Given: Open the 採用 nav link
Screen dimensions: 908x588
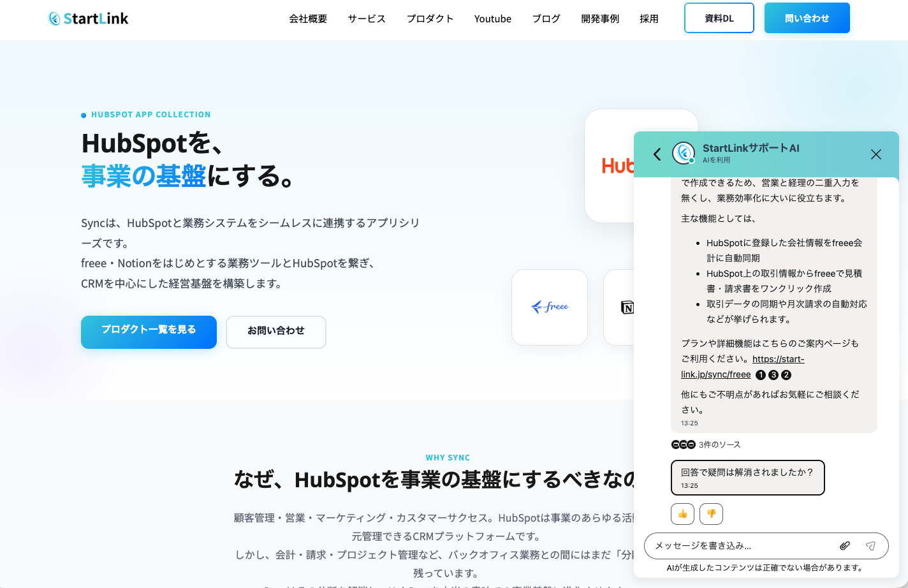Looking at the screenshot, I should [x=649, y=18].
